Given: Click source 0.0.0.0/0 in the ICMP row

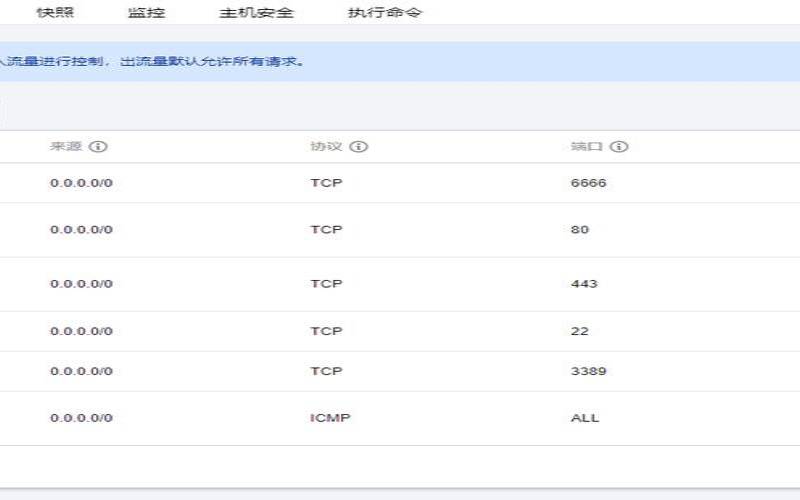Looking at the screenshot, I should pyautogui.click(x=81, y=418).
